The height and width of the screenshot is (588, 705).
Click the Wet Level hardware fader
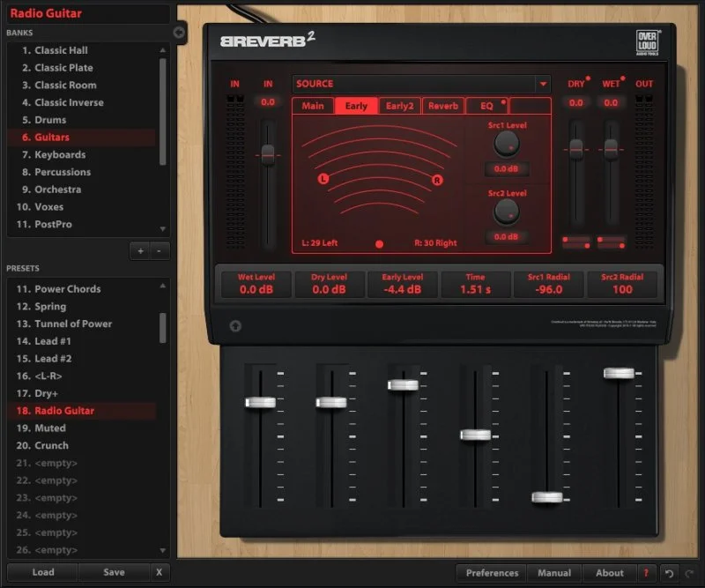point(260,403)
